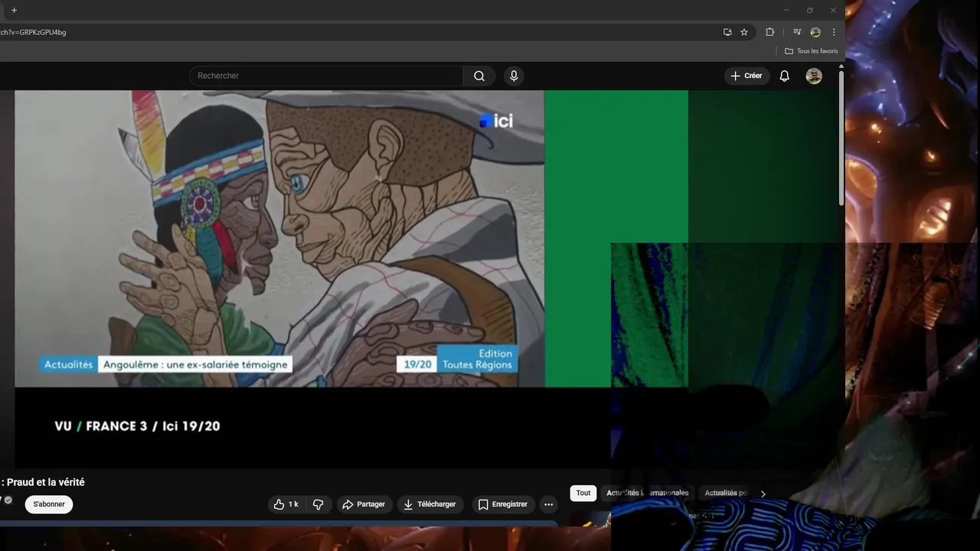The width and height of the screenshot is (980, 551).
Task: Like the video with thumbs up
Action: [287, 504]
